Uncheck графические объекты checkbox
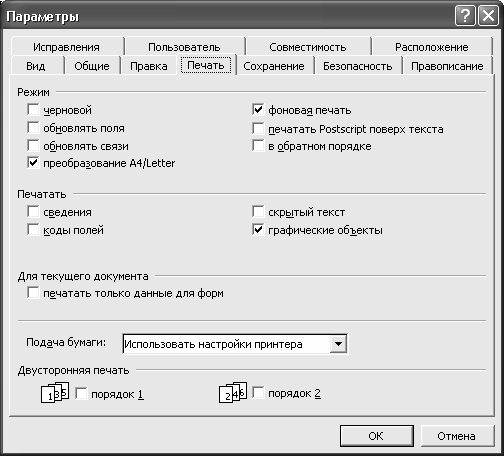Image resolution: width=504 pixels, height=456 pixels. [258, 230]
